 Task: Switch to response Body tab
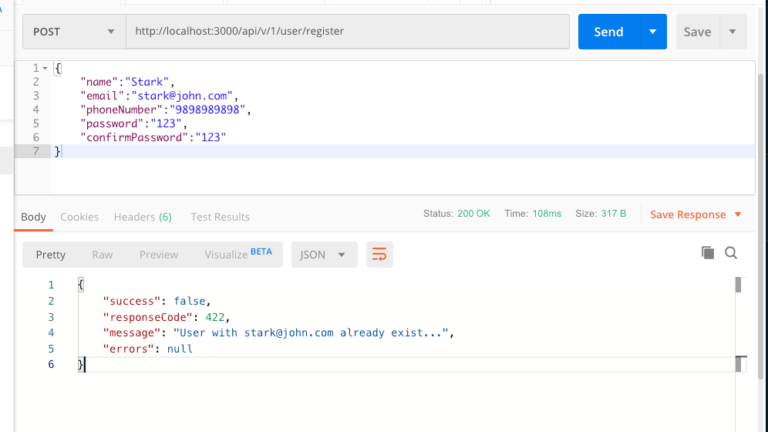click(x=33, y=217)
